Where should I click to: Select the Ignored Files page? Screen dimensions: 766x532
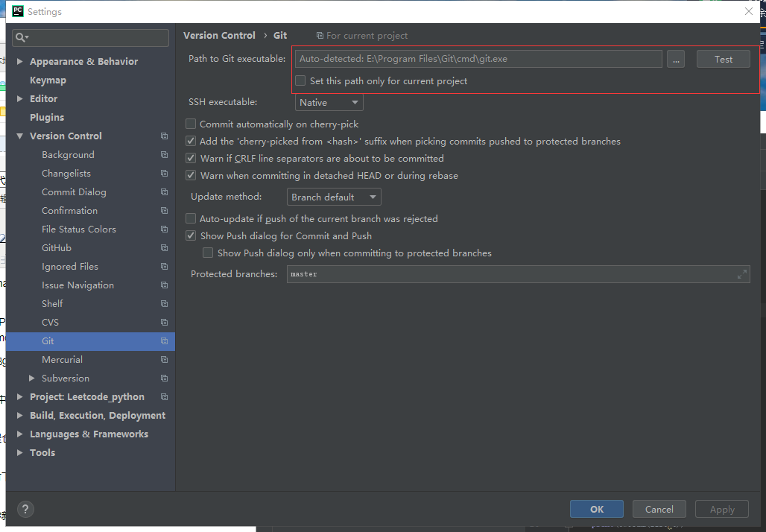pos(70,267)
